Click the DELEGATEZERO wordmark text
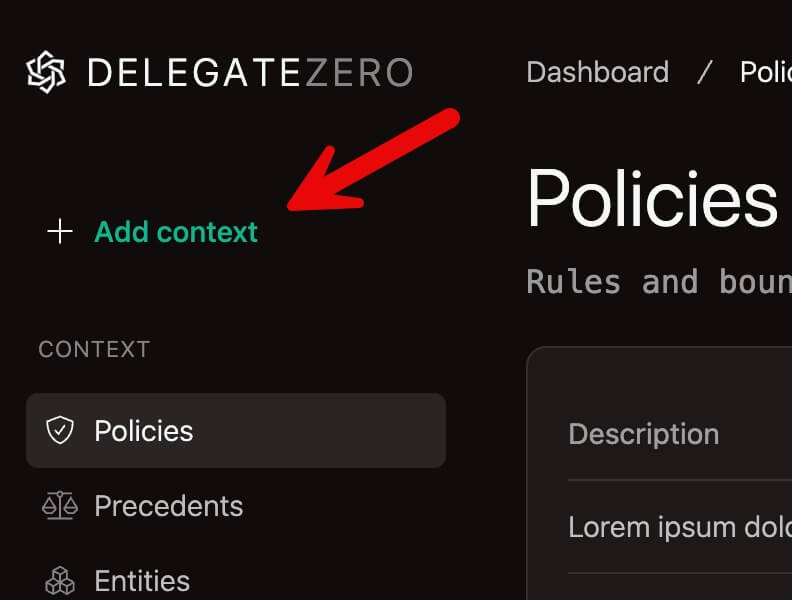 click(x=250, y=72)
